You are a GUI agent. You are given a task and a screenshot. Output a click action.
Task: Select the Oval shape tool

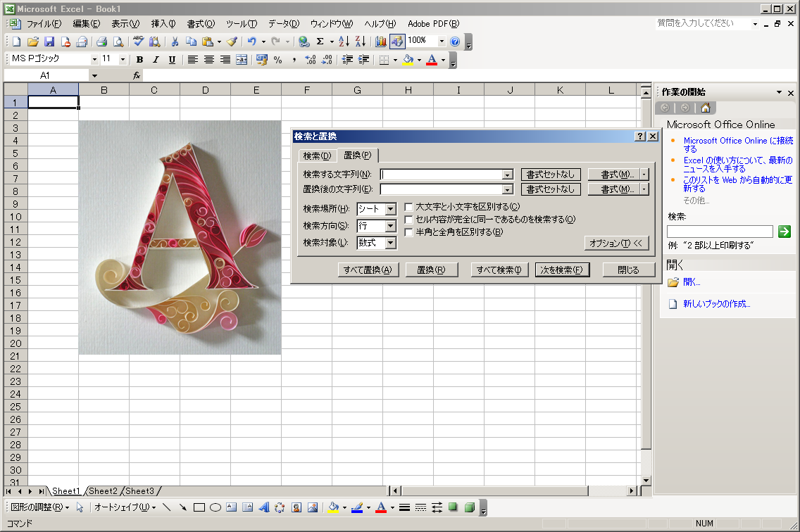pos(215,507)
